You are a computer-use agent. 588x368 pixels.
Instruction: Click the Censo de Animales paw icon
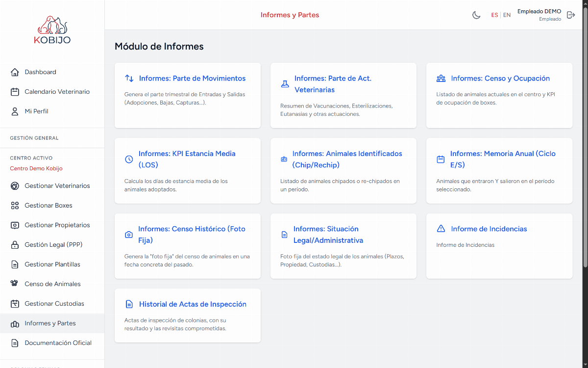pos(15,284)
